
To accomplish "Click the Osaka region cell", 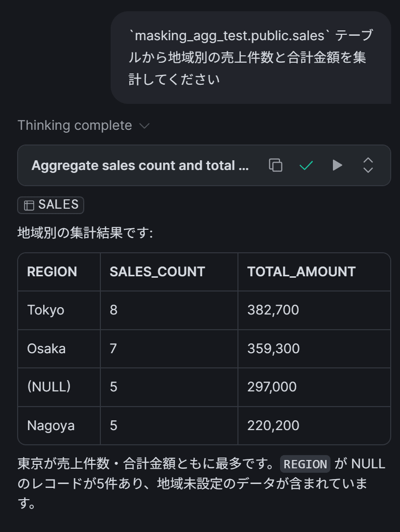I will pos(59,349).
